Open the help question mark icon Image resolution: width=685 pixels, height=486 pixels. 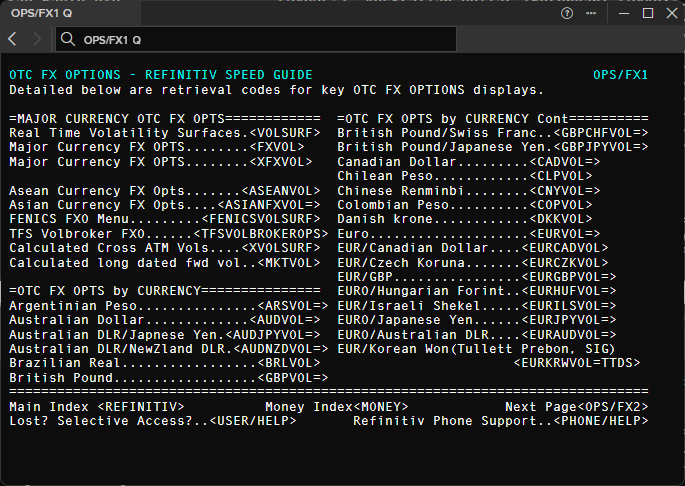(x=567, y=14)
